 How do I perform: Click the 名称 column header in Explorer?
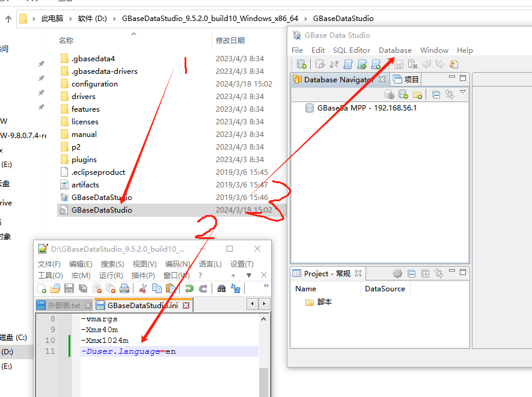(66, 40)
